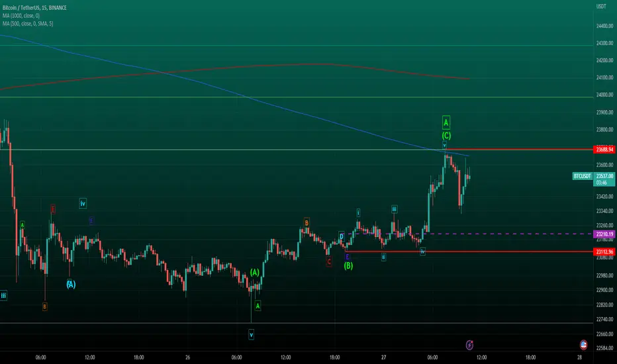Click the BTCUSDT last price tag
This screenshot has height=364, width=617.
click(x=583, y=176)
